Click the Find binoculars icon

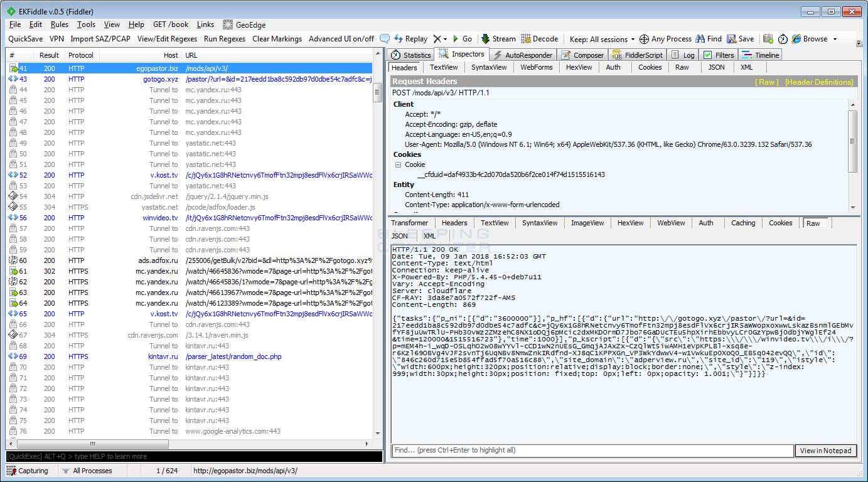tap(699, 39)
